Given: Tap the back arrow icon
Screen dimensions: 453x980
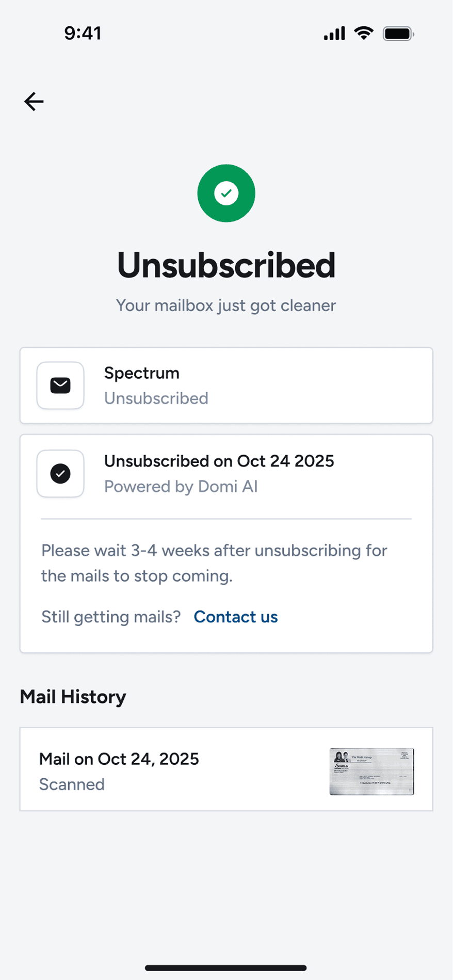Looking at the screenshot, I should (x=34, y=101).
